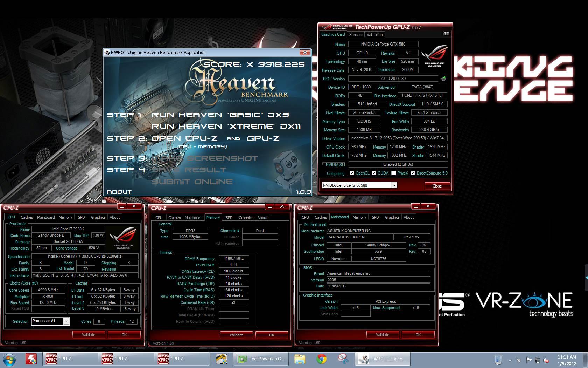Click the RAMPAGE IV EXTREME model field
Screen dimensions: 588x368
(359, 237)
